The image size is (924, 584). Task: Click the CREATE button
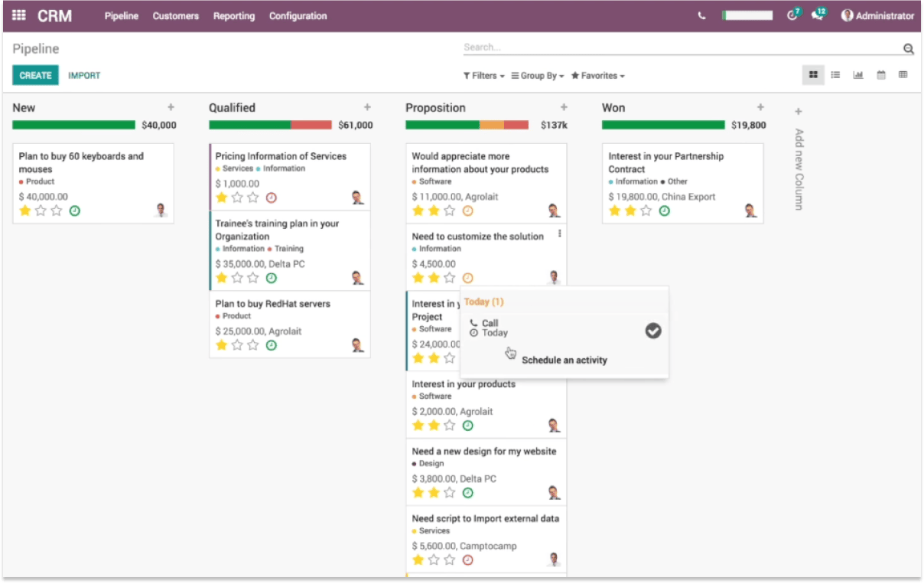click(x=35, y=75)
